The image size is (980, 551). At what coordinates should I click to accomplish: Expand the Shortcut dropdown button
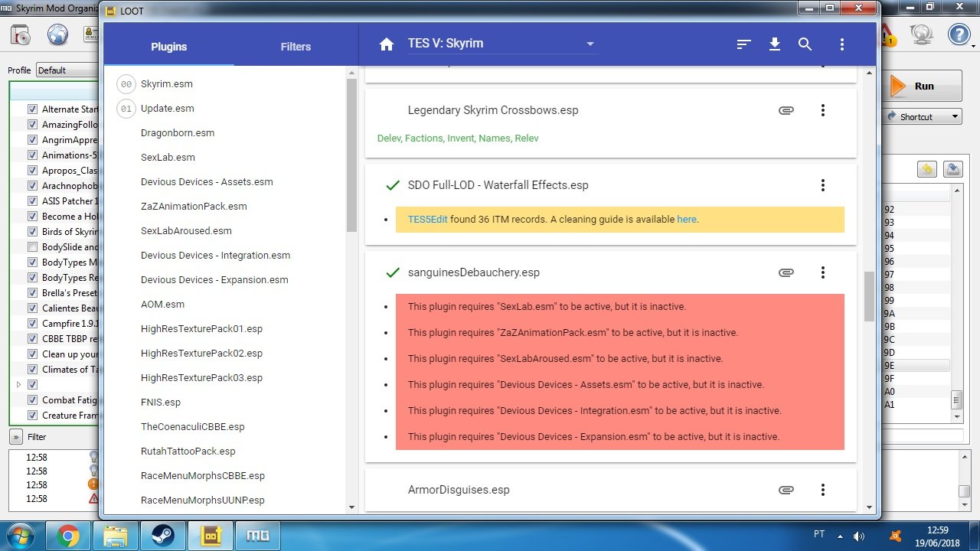pos(923,116)
